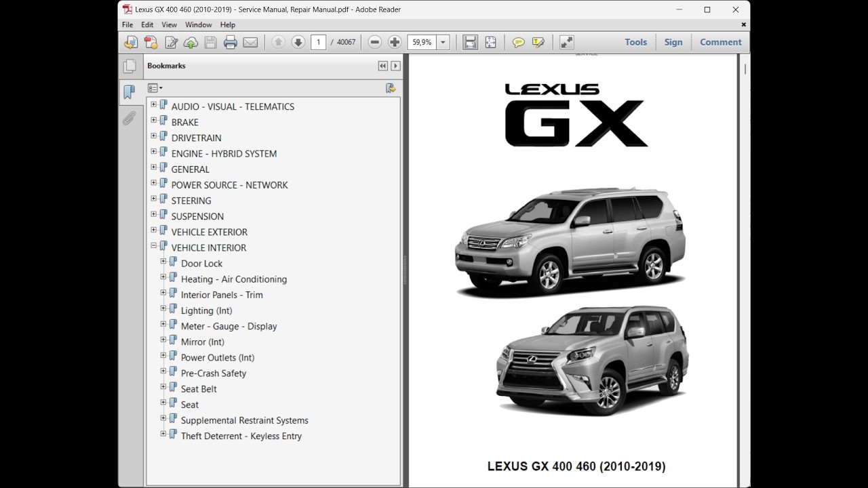Expand the STEERING bookmark
The image size is (868, 488).
click(x=154, y=199)
